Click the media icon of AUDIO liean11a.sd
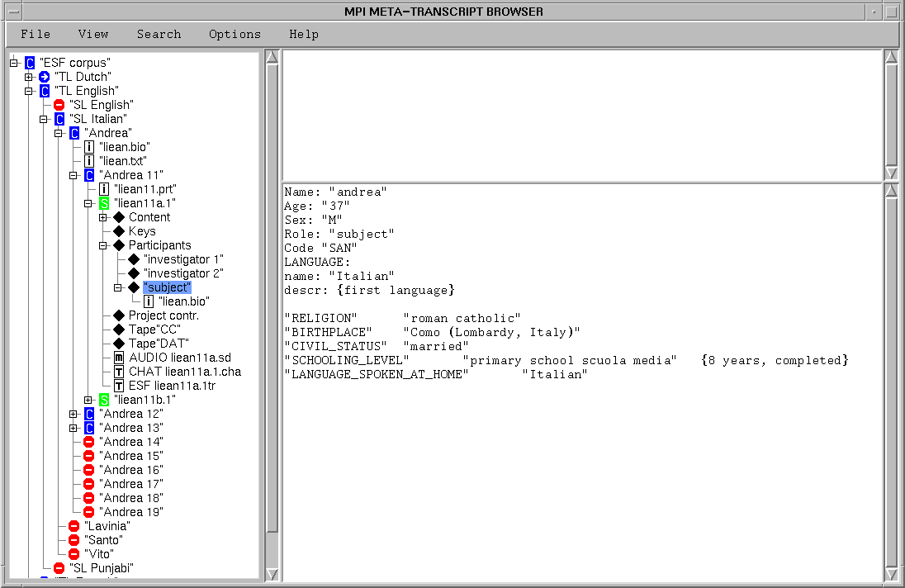The height and width of the screenshot is (588, 905). coord(118,358)
